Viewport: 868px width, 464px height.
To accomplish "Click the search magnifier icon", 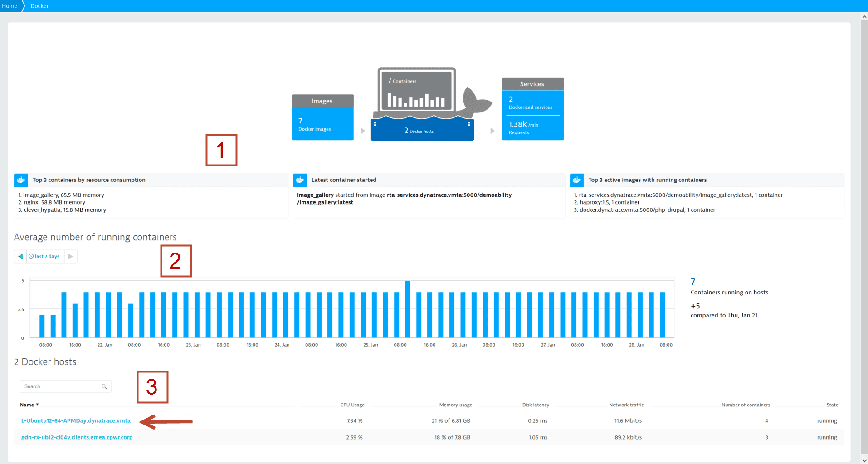I will coord(104,386).
